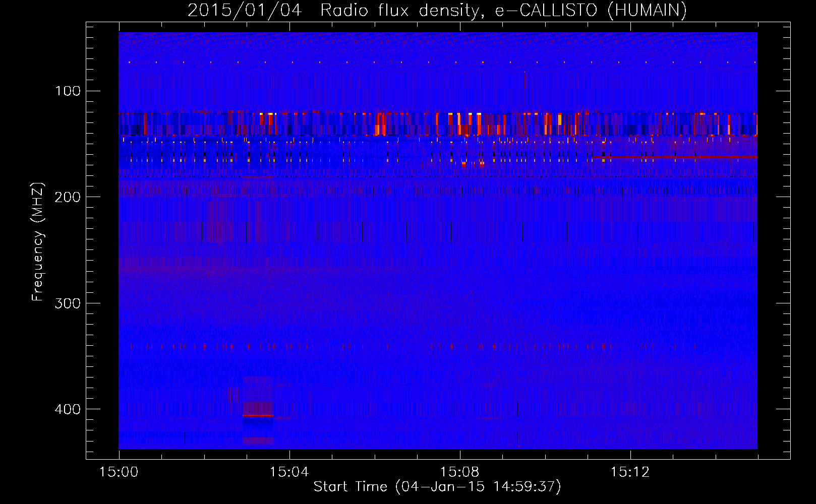Click the plot title "Radio flux density, e-CALLISTO (HUMAIN)"
Viewport: 816px width, 504px height.
coord(503,10)
